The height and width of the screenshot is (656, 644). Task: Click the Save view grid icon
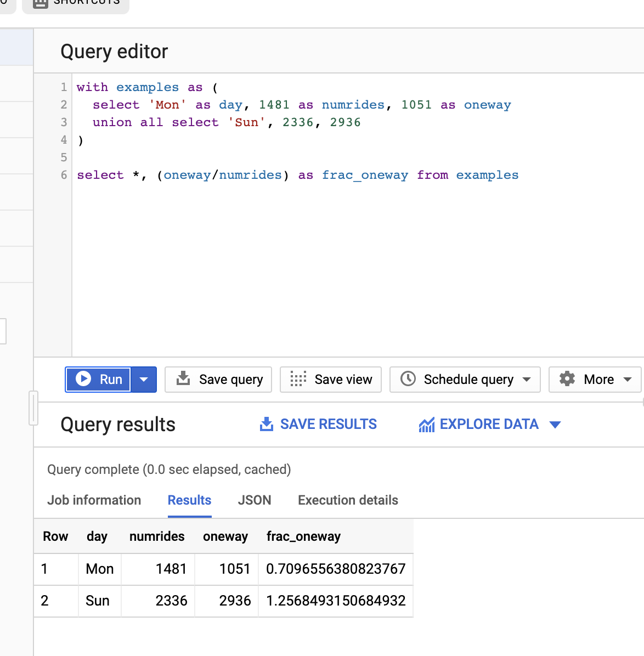coord(297,379)
